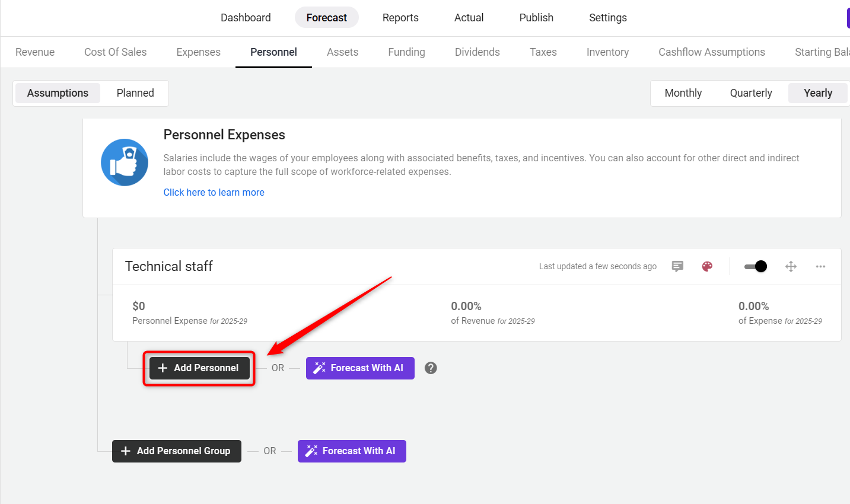Toggle the Technical staff enable switch
Screen dimensions: 850x504
(756, 266)
